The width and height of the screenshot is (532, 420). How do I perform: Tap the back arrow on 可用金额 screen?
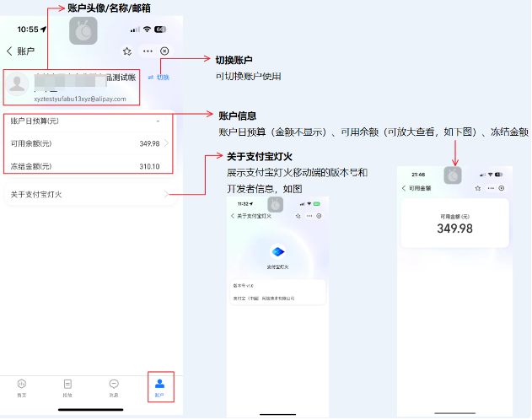click(403, 189)
